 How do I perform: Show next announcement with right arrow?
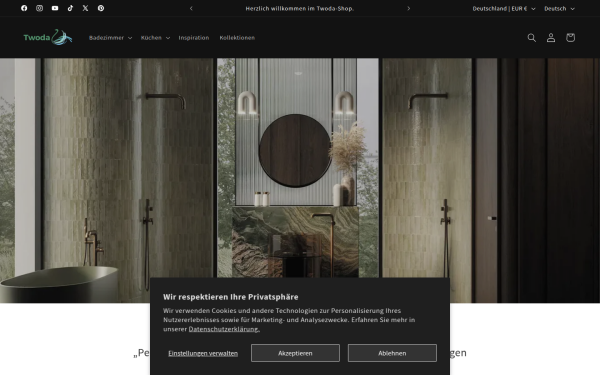pyautogui.click(x=409, y=8)
